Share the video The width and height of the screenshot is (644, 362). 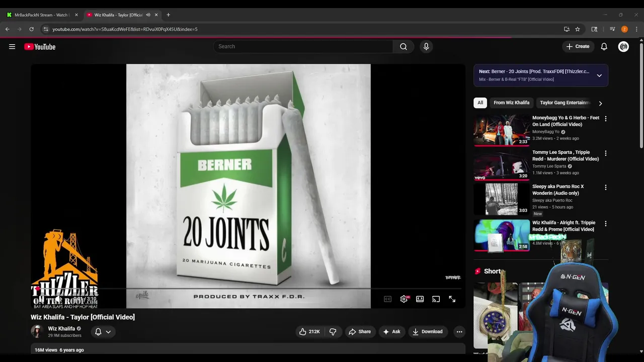[360, 332]
